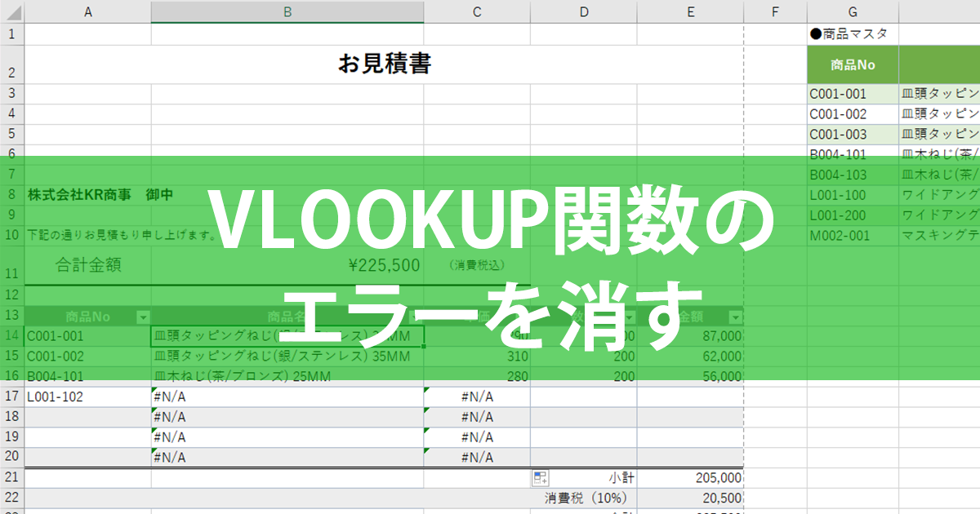Select the #N/A error in cell B17
The height and width of the screenshot is (514, 980).
point(287,397)
